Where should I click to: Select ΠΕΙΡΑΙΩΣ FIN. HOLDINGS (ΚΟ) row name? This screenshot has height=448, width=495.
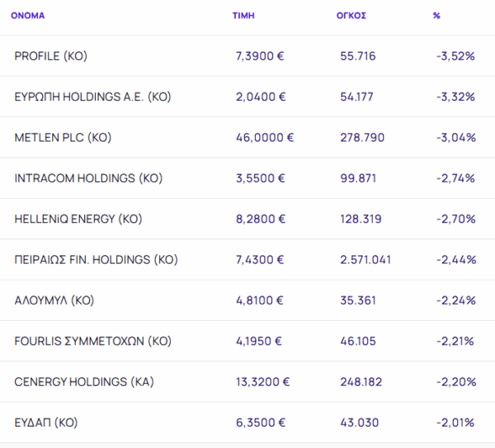97,260
